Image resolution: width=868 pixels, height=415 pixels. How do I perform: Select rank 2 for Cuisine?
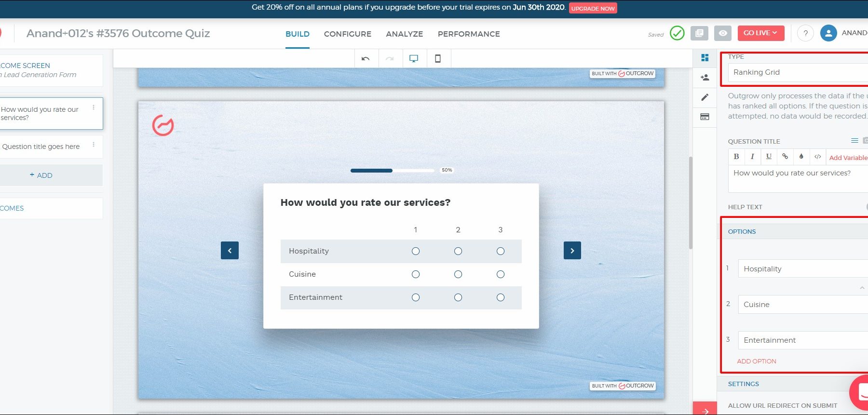[458, 274]
